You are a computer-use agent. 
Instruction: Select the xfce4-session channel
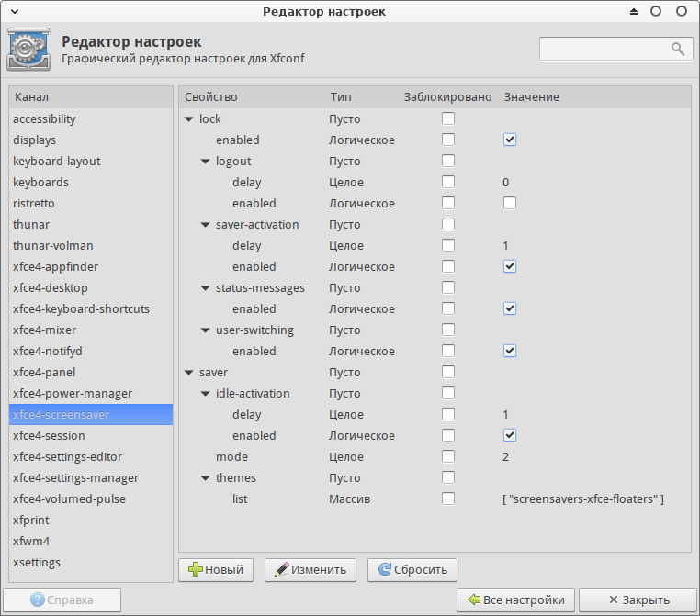pos(91,436)
